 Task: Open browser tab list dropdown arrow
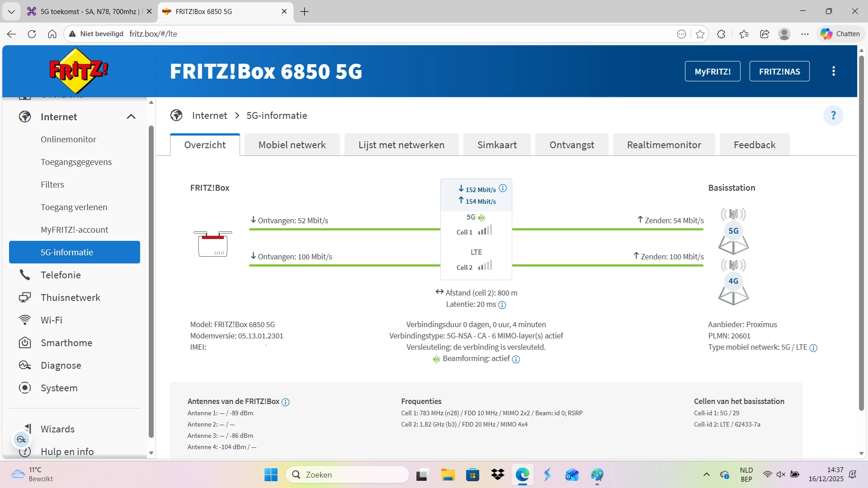tap(11, 11)
